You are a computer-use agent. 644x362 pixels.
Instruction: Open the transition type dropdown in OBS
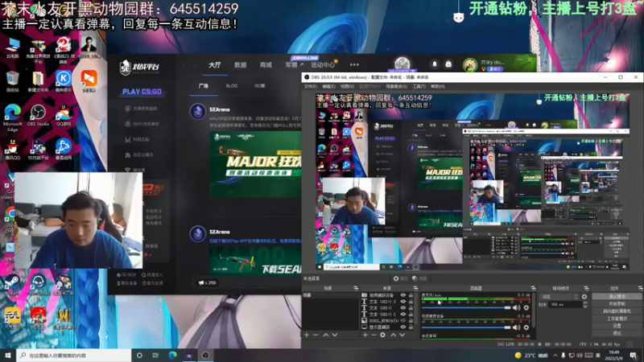point(559,296)
